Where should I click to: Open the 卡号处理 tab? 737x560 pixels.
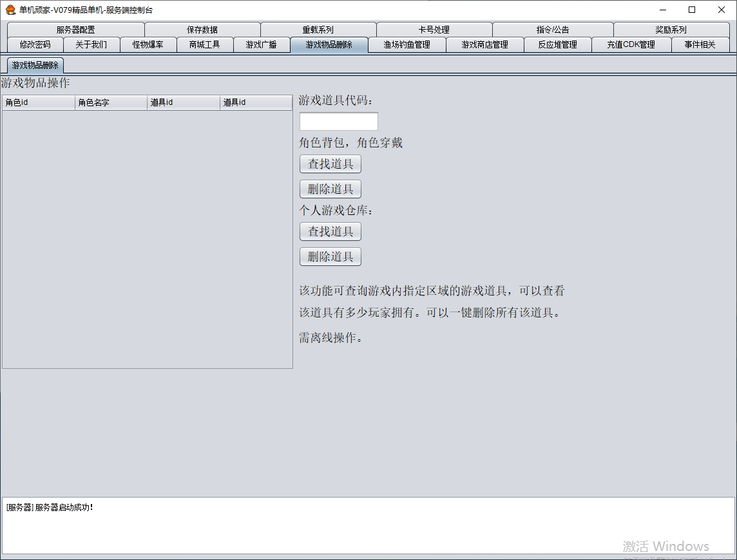click(x=434, y=30)
